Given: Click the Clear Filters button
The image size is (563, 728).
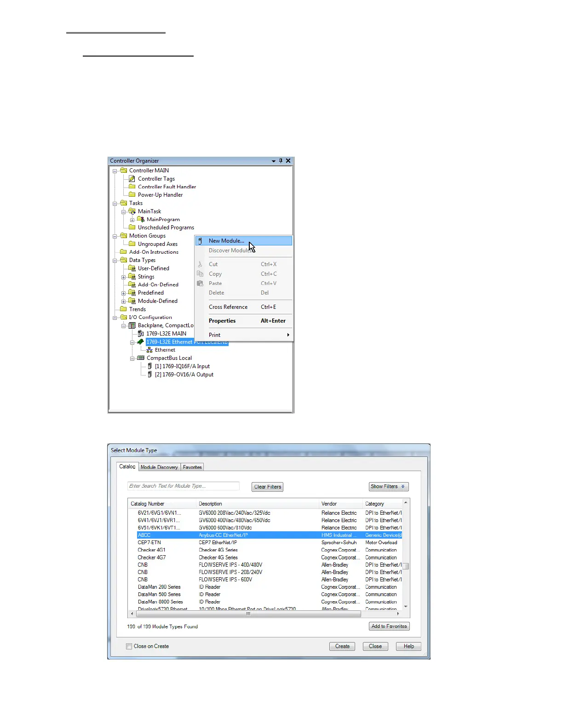Looking at the screenshot, I should [268, 487].
